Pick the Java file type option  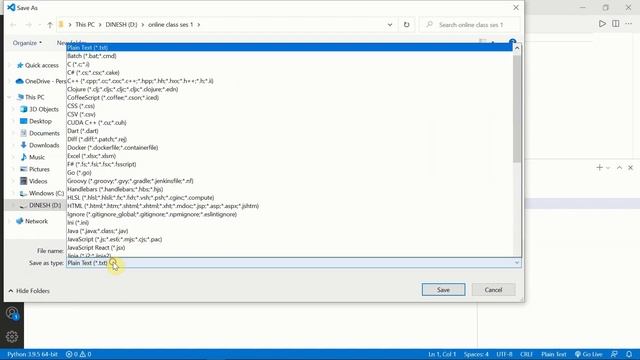289,231
